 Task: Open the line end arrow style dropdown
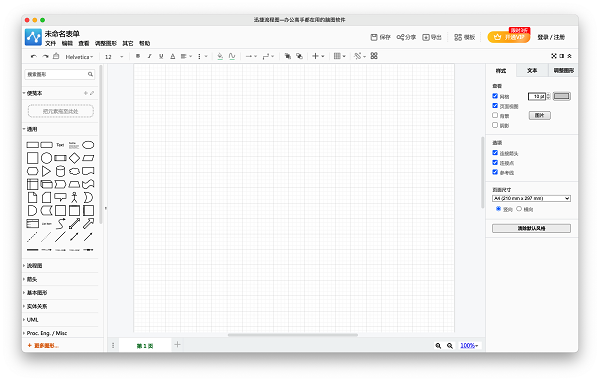251,56
